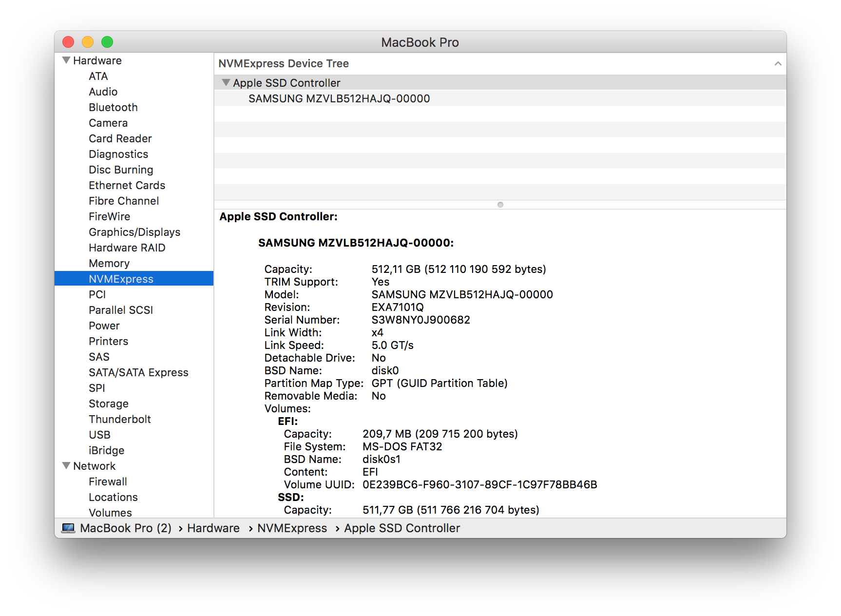Open Parallel SCSI info
This screenshot has height=616, width=841.
[x=121, y=310]
